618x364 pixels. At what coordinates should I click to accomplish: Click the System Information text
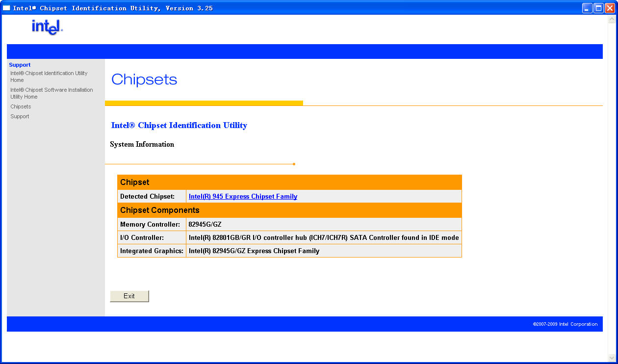(x=142, y=144)
